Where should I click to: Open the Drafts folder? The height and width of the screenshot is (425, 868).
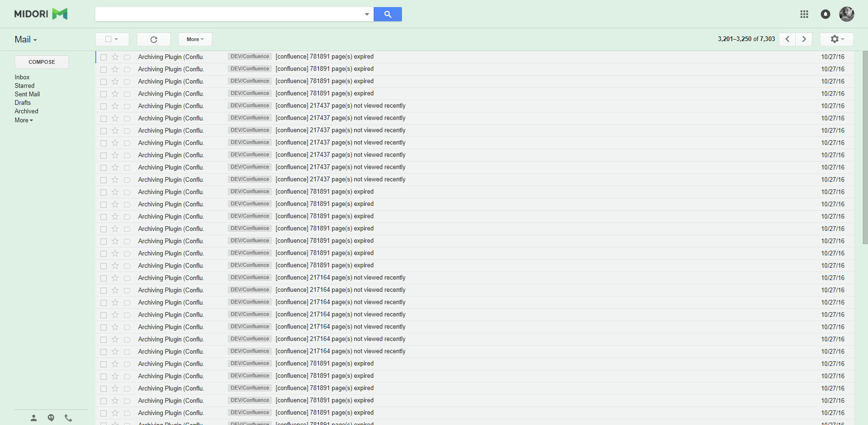coord(23,102)
